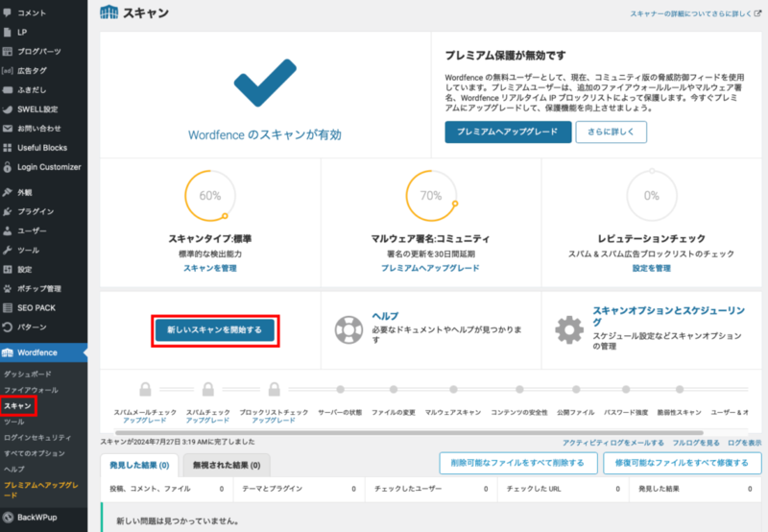Click アップグレード under スパムメールチェック

pos(145,421)
